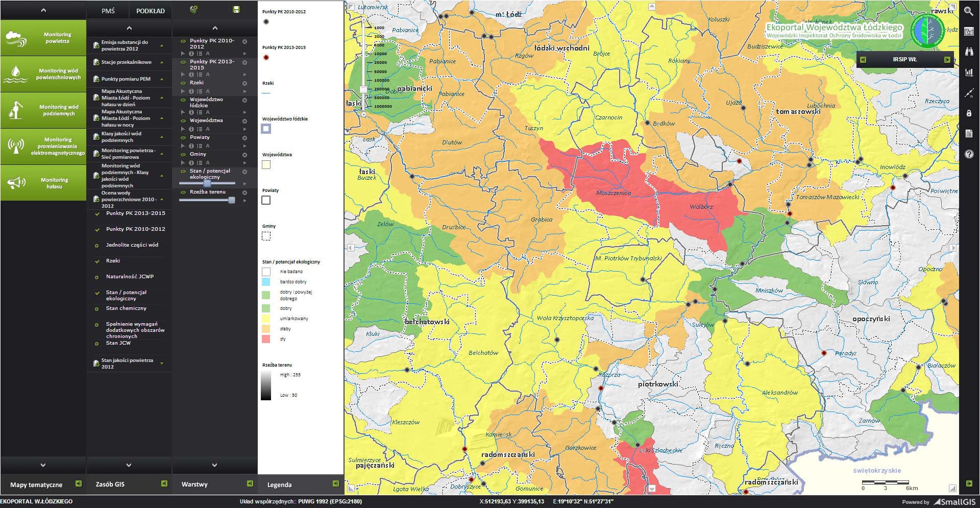This screenshot has width=980, height=508.
Task: Open the binoculars search tool
Action: (969, 52)
